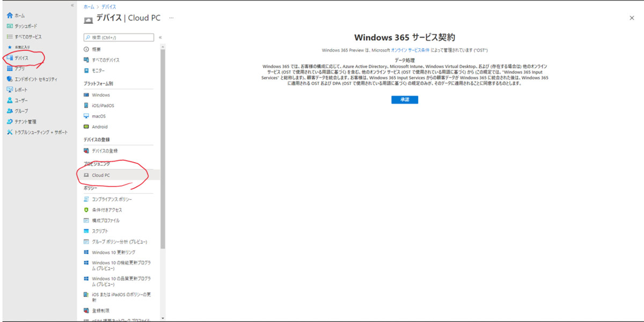Click inside the 検索 search field

pos(118,38)
